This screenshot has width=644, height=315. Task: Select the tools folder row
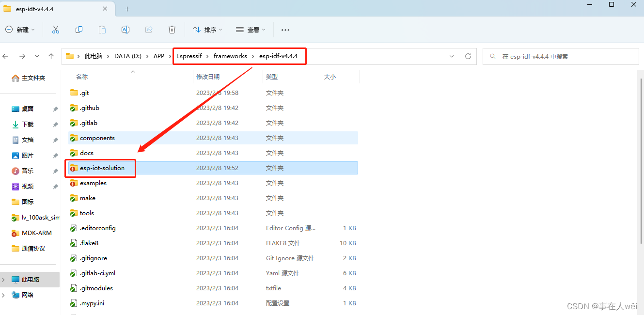pyautogui.click(x=213, y=213)
